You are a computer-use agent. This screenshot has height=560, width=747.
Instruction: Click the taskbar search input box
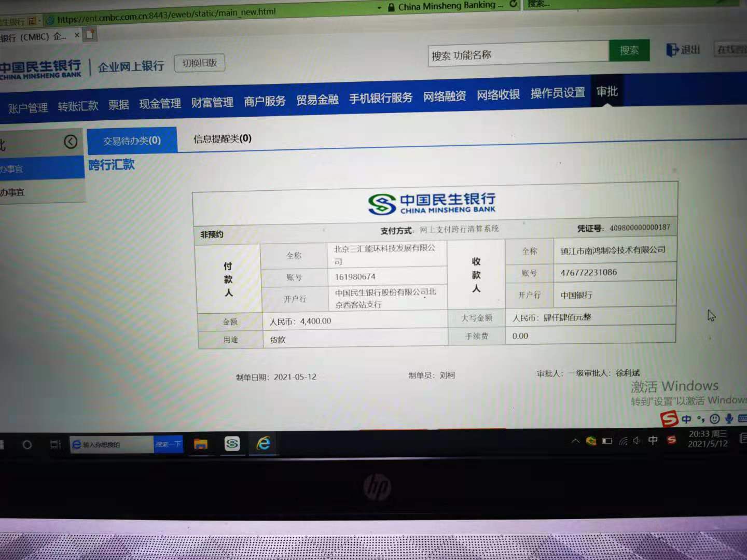pyautogui.click(x=112, y=444)
